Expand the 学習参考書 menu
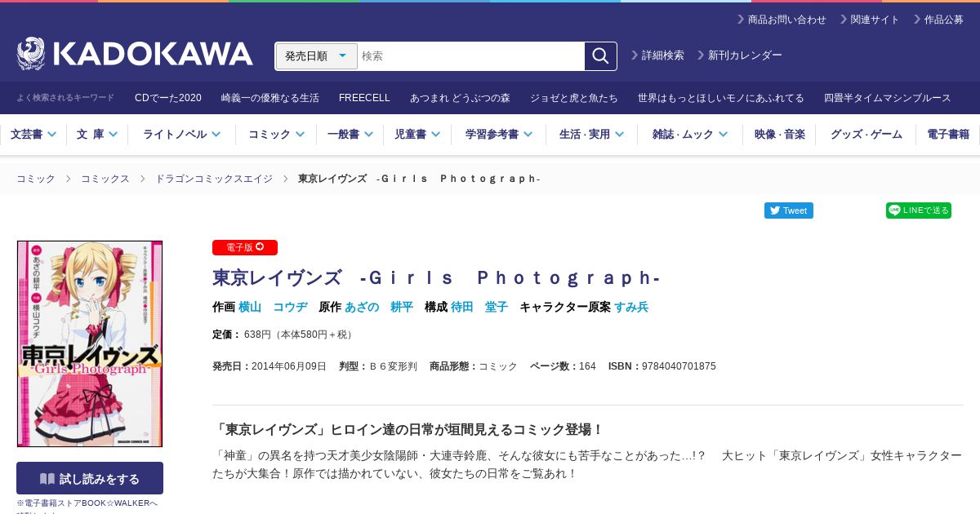 point(498,135)
